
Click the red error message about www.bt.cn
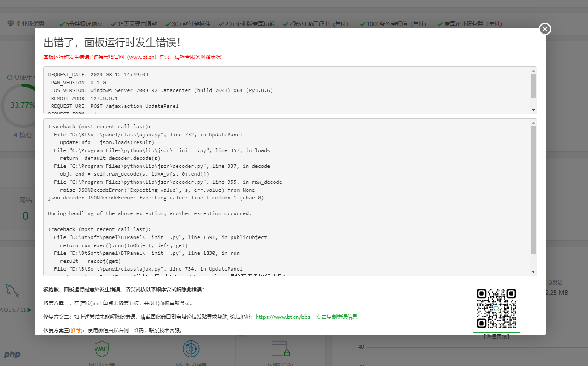(133, 57)
